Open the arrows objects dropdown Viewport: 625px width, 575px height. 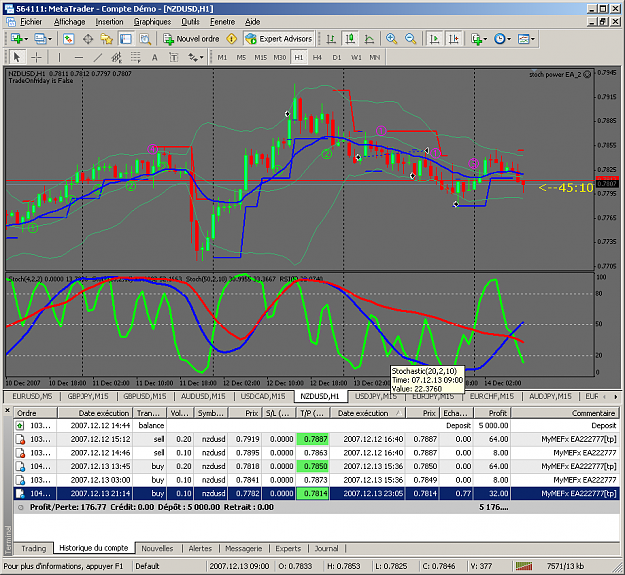(x=196, y=57)
